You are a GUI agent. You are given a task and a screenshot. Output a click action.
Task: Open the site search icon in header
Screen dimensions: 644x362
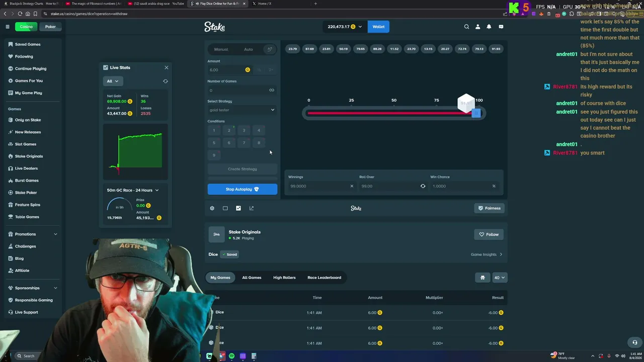466,27
